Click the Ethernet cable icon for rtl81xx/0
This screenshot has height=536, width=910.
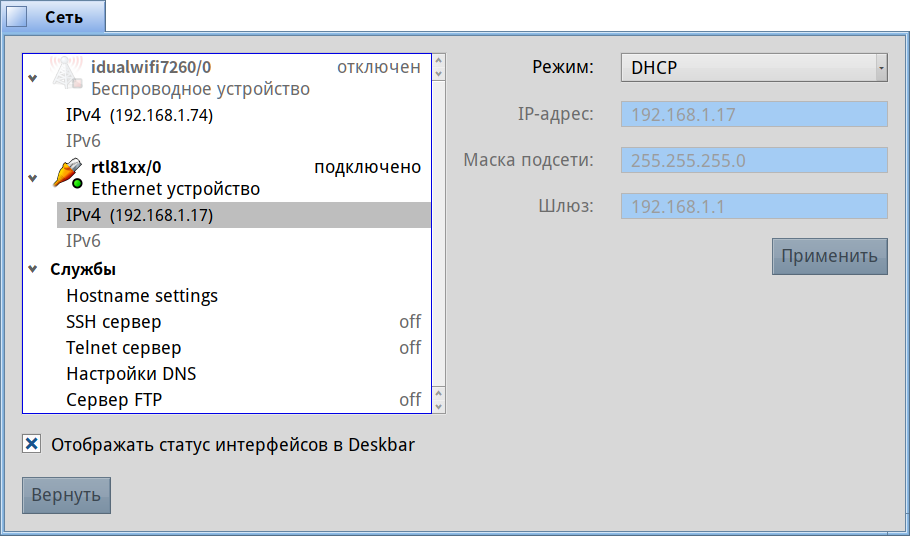(67, 173)
